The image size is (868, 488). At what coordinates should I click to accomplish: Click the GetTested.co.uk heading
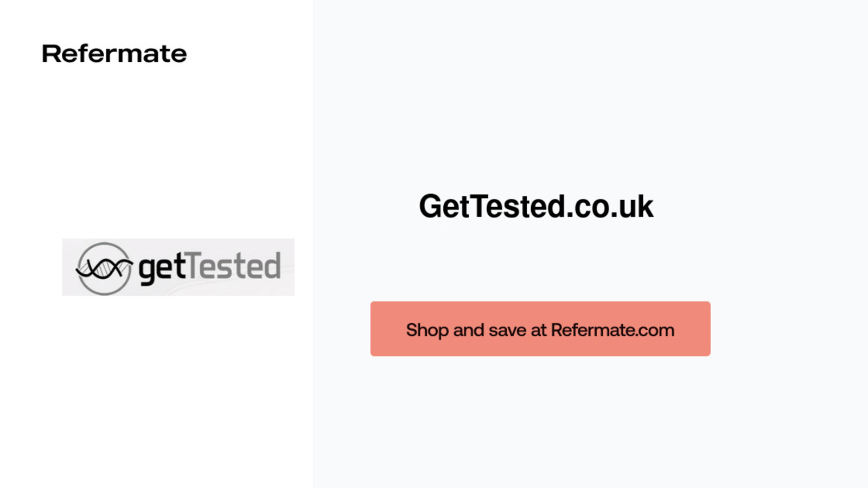click(x=536, y=207)
